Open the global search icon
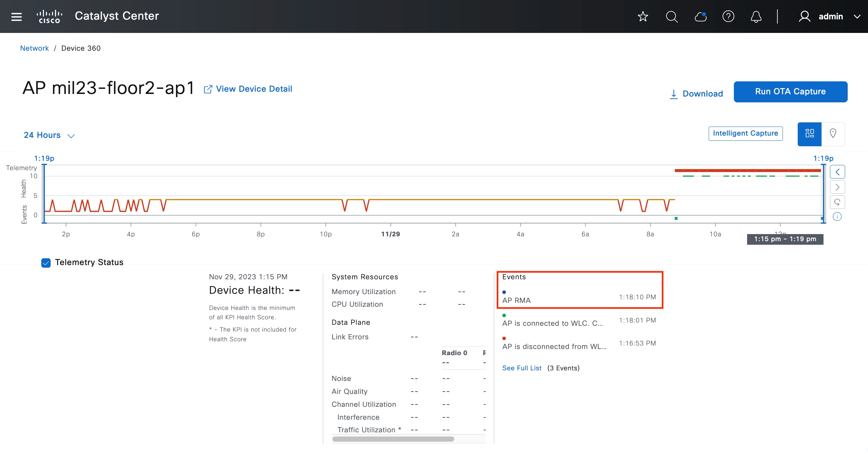Image resolution: width=868 pixels, height=452 pixels. (x=671, y=16)
